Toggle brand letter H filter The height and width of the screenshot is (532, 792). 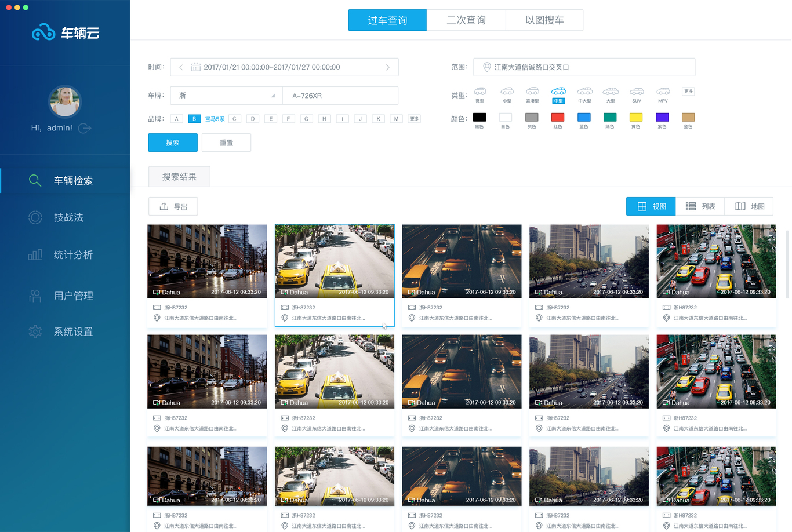click(324, 119)
